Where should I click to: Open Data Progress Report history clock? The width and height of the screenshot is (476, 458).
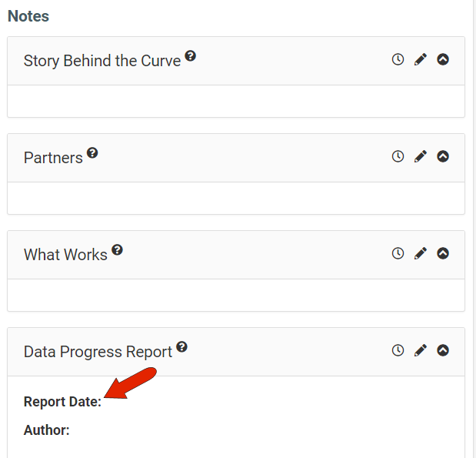point(398,350)
